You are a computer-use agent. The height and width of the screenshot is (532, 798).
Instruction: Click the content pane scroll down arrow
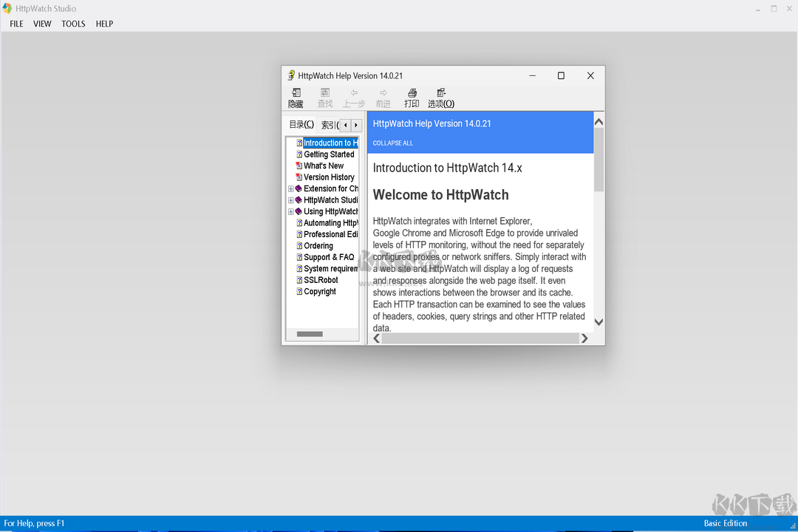pos(599,322)
